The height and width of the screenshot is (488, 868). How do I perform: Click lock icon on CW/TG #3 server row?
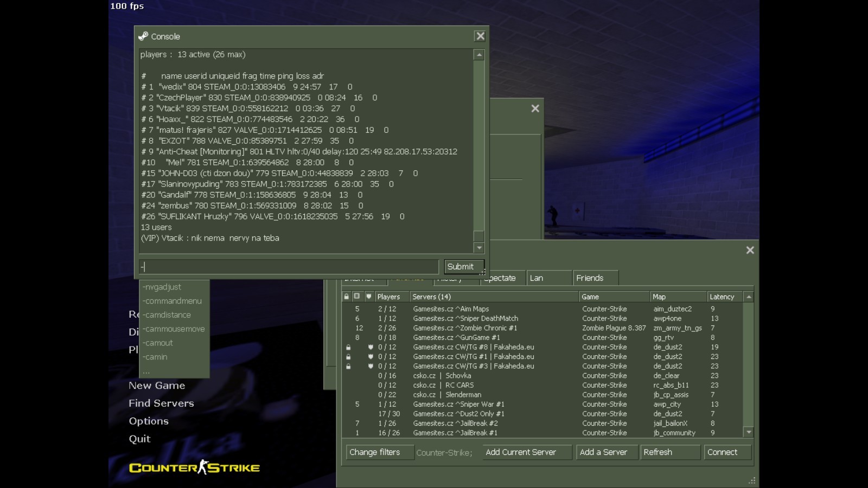[348, 367]
